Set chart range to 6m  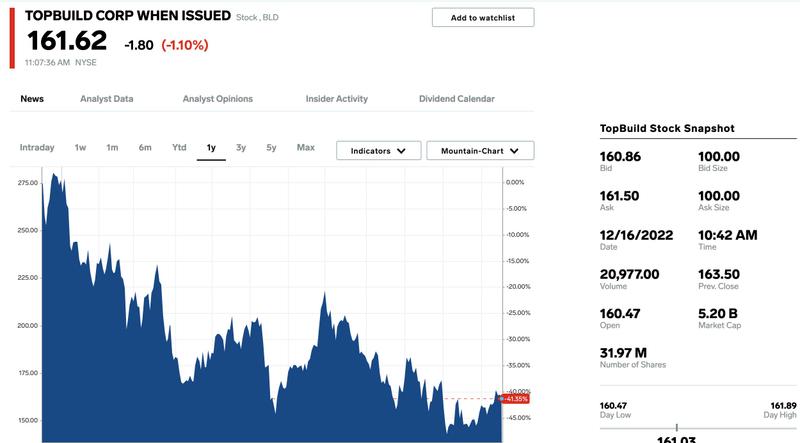[145, 147]
